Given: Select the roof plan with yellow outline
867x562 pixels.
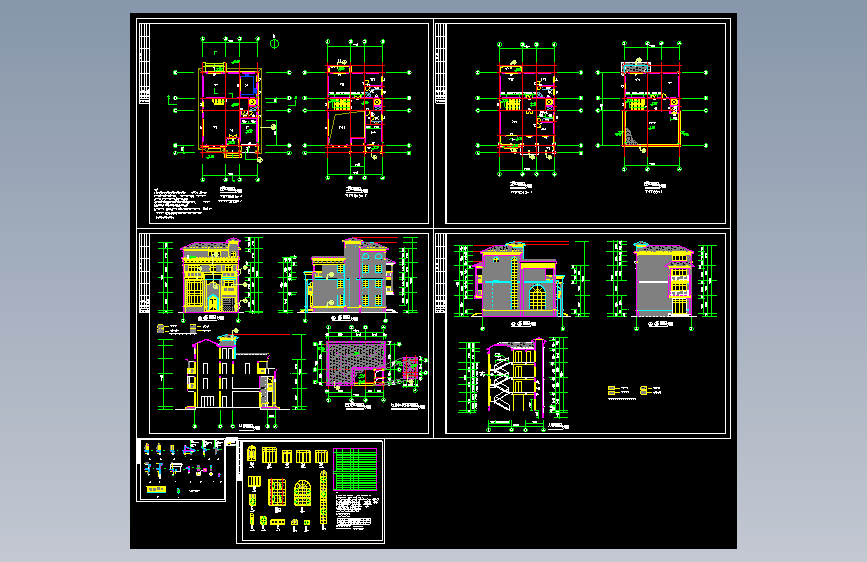Looking at the screenshot, I should tap(652, 106).
